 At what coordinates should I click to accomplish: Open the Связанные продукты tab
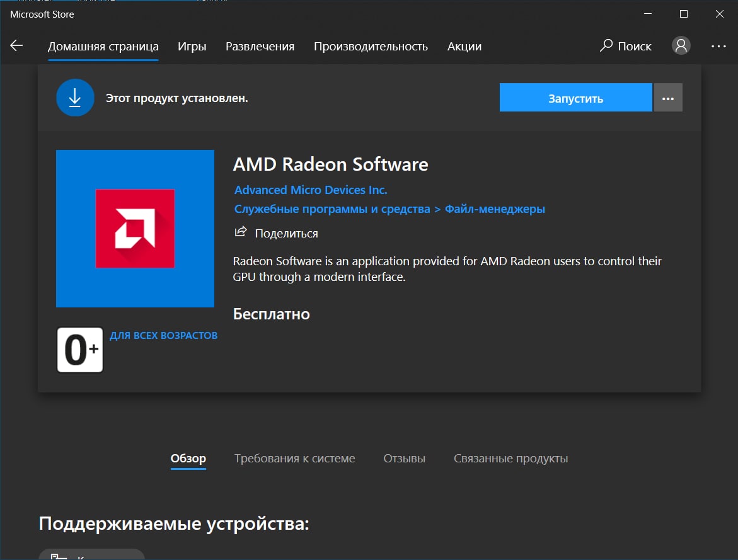coord(510,459)
